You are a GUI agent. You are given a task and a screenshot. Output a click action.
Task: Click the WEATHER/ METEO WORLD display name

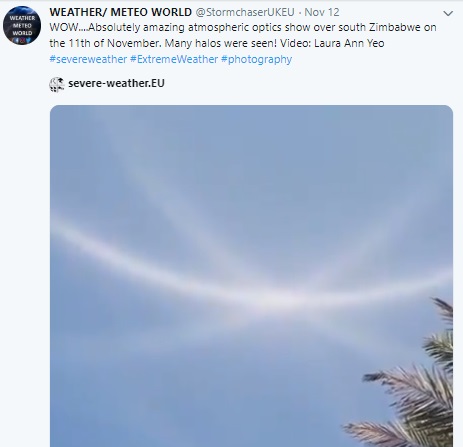121,12
